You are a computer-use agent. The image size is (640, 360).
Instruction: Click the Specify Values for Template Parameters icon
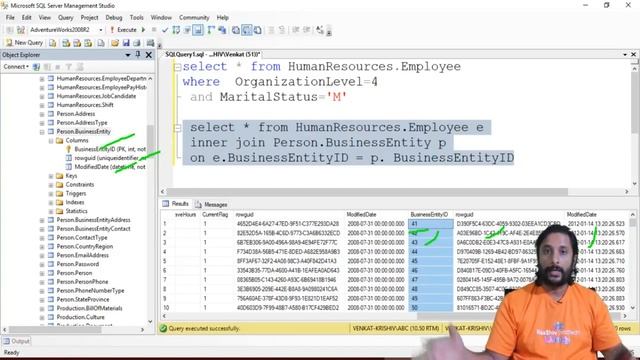click(320, 30)
